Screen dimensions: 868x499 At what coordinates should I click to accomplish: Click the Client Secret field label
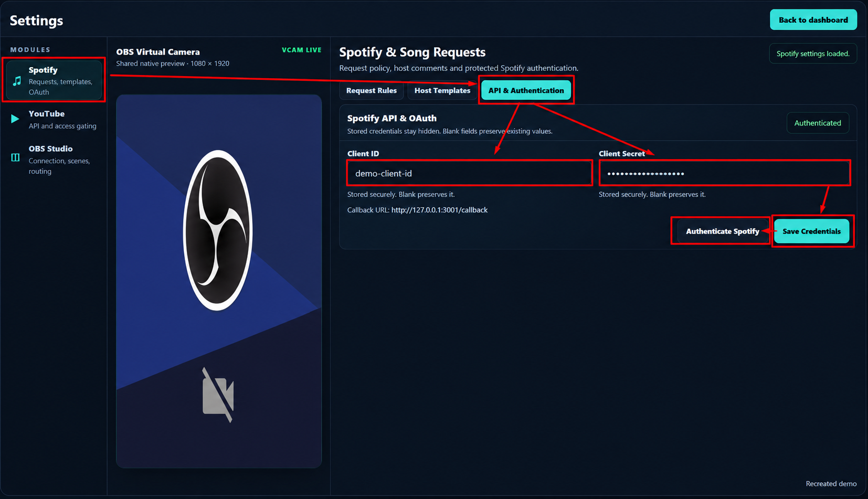622,154
